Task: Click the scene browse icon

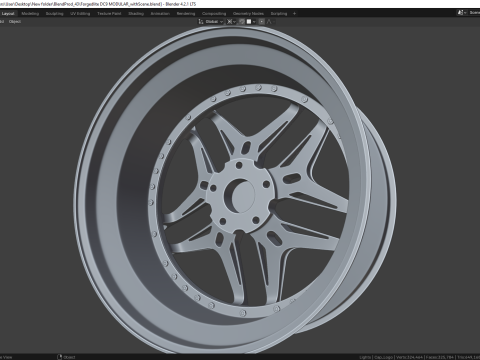Action: [462, 13]
